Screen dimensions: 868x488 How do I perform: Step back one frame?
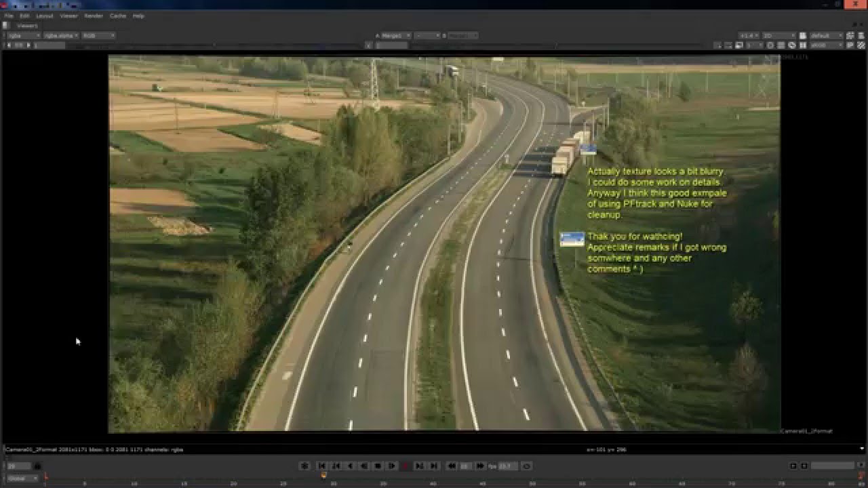pyautogui.click(x=350, y=466)
